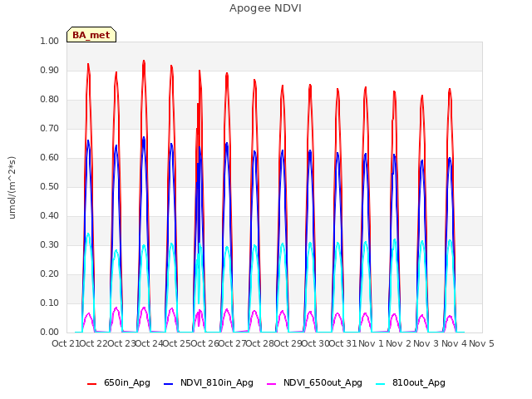532x399 pixels.
Task: Click the y-axis label umol/(m^2*s)
Action: click(12, 187)
